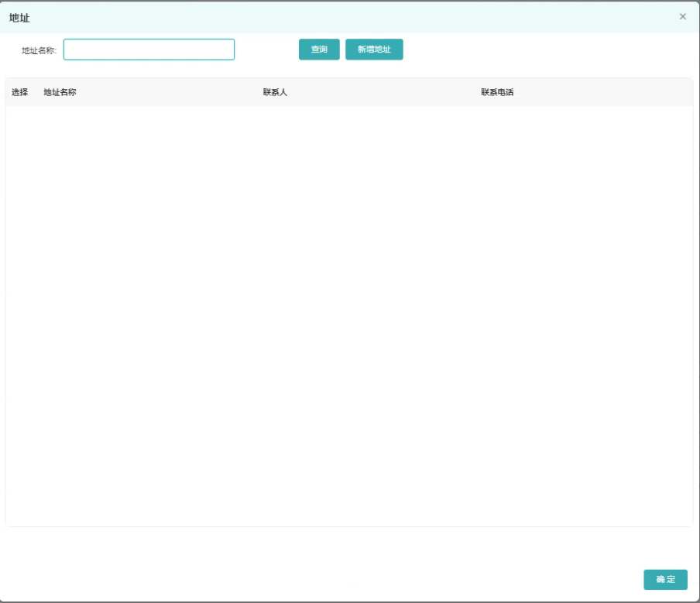Screen dimensions: 700x603
Task: Select the 选择 column header
Action: pos(19,92)
